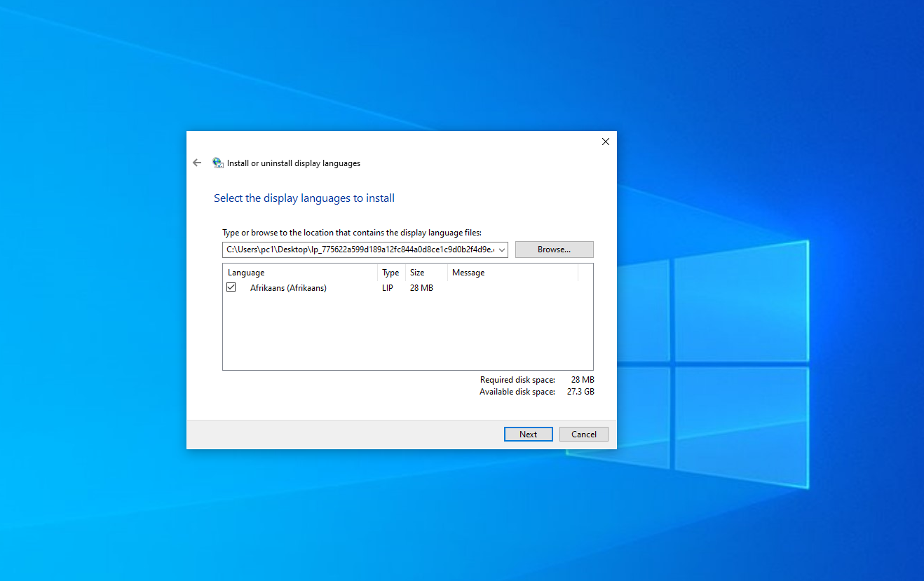Image resolution: width=924 pixels, height=581 pixels.
Task: Click the Size column header
Action: [x=426, y=273]
